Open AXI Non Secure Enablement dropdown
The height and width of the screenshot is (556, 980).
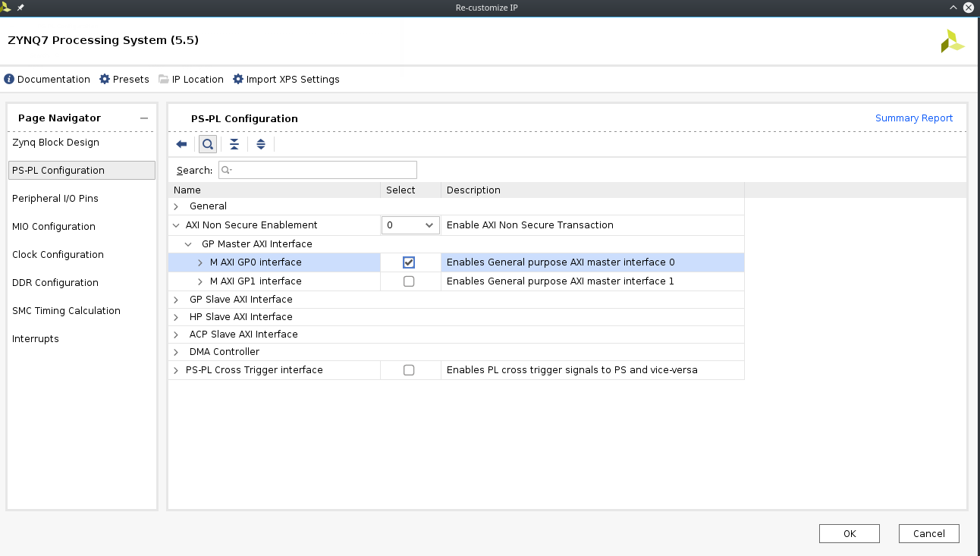[410, 225]
